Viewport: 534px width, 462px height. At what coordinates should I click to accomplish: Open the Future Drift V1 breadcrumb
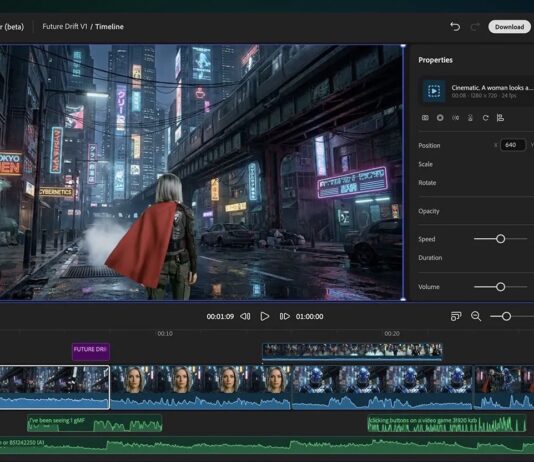65,27
